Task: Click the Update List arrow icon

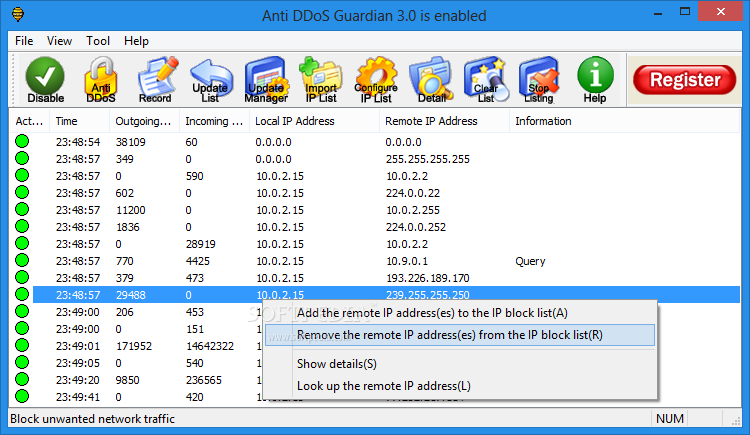Action: (x=210, y=80)
